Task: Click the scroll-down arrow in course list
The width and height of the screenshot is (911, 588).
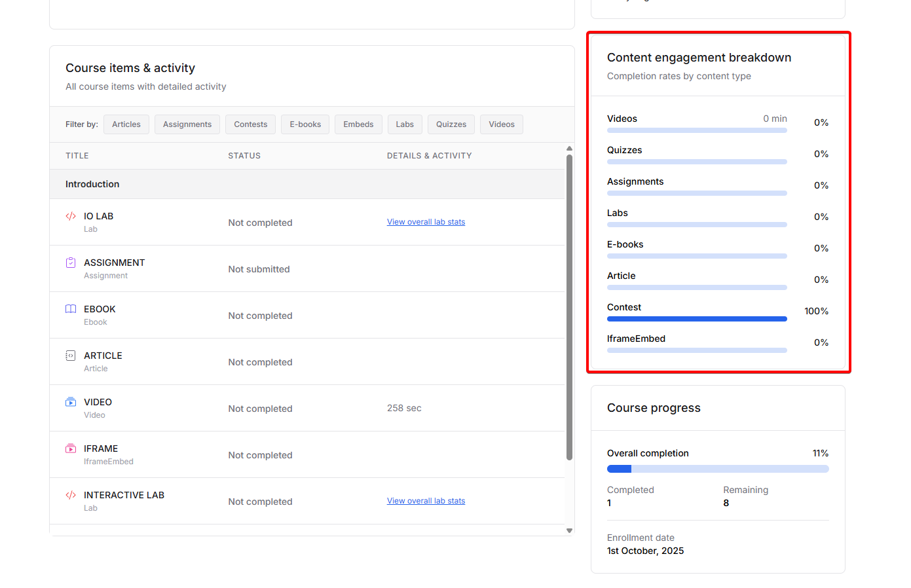Action: point(569,530)
